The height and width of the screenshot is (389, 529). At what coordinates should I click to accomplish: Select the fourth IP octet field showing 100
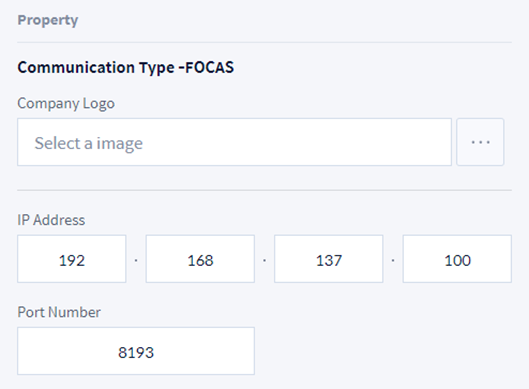[x=457, y=259]
